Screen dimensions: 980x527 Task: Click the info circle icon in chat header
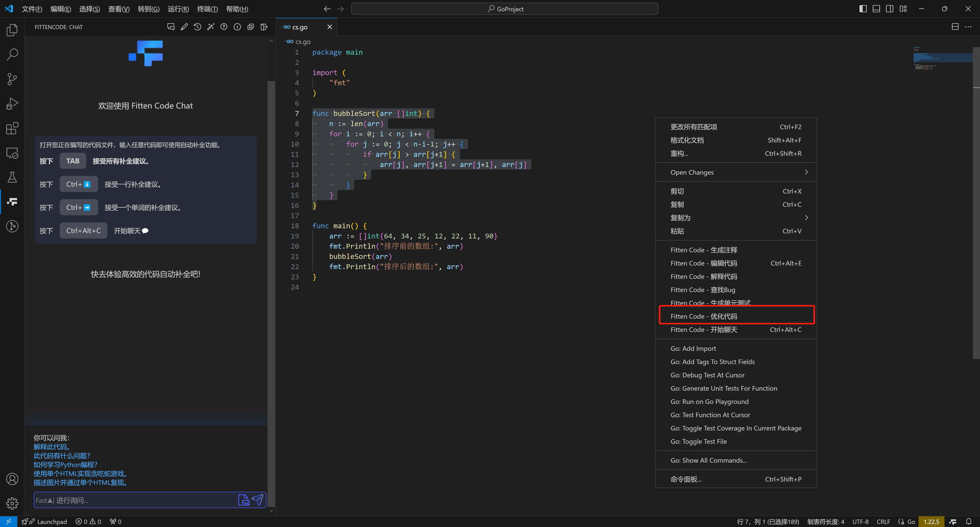point(237,27)
